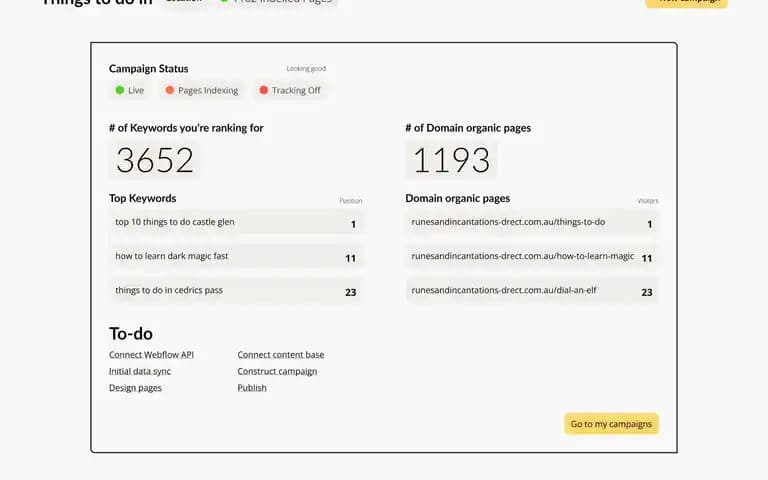Open the things-to-do organic page row

click(532, 223)
